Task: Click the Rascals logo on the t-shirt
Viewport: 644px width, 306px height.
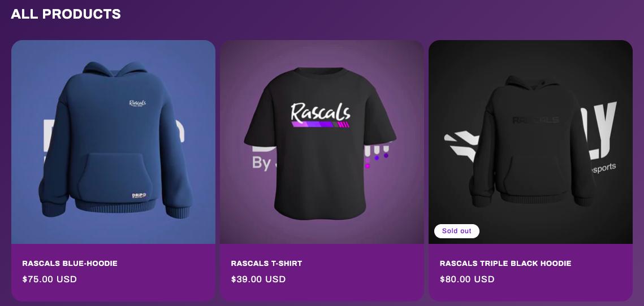Action: click(321, 112)
